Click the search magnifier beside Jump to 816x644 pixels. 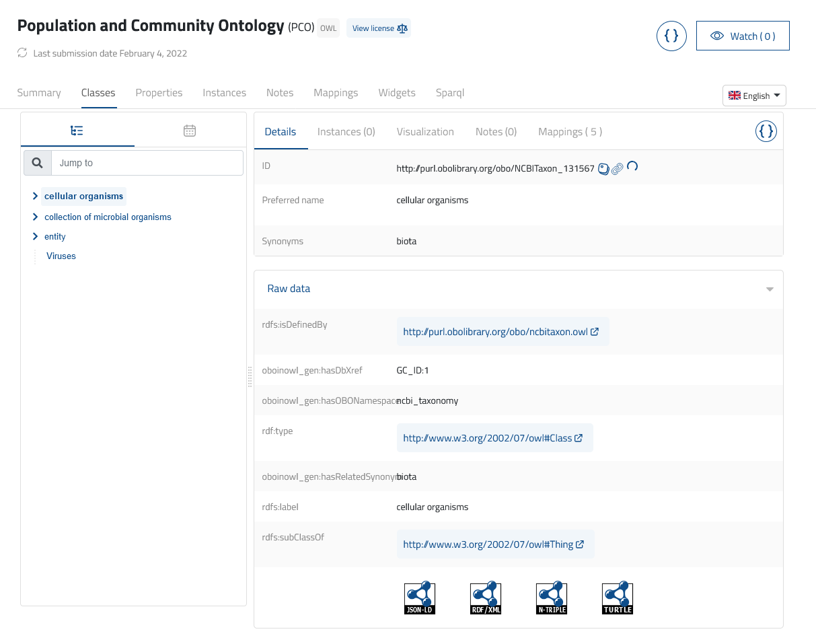37,162
